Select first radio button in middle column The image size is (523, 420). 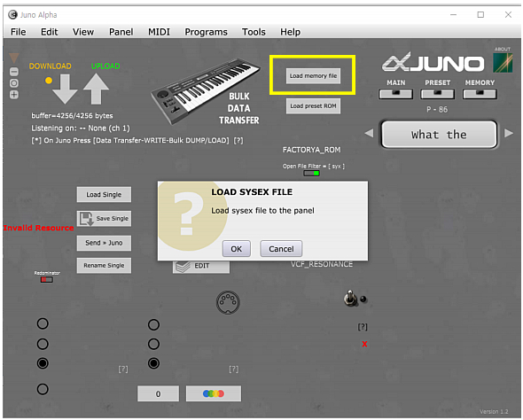(153, 324)
